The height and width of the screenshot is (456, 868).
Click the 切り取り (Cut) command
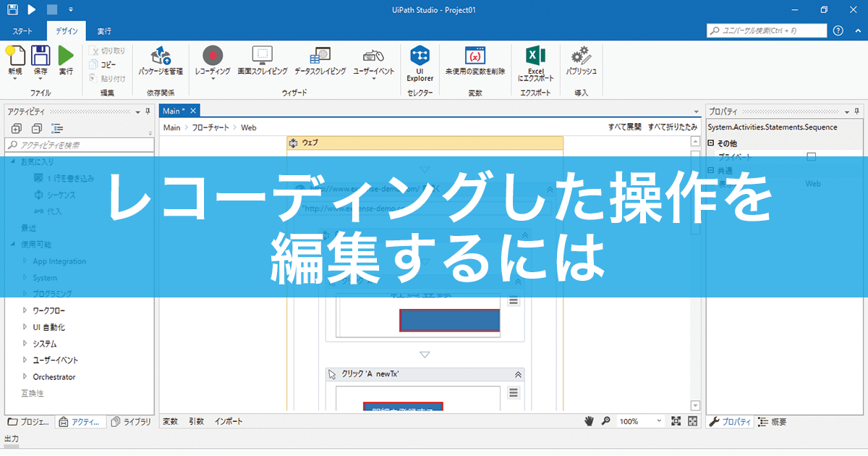click(x=107, y=51)
